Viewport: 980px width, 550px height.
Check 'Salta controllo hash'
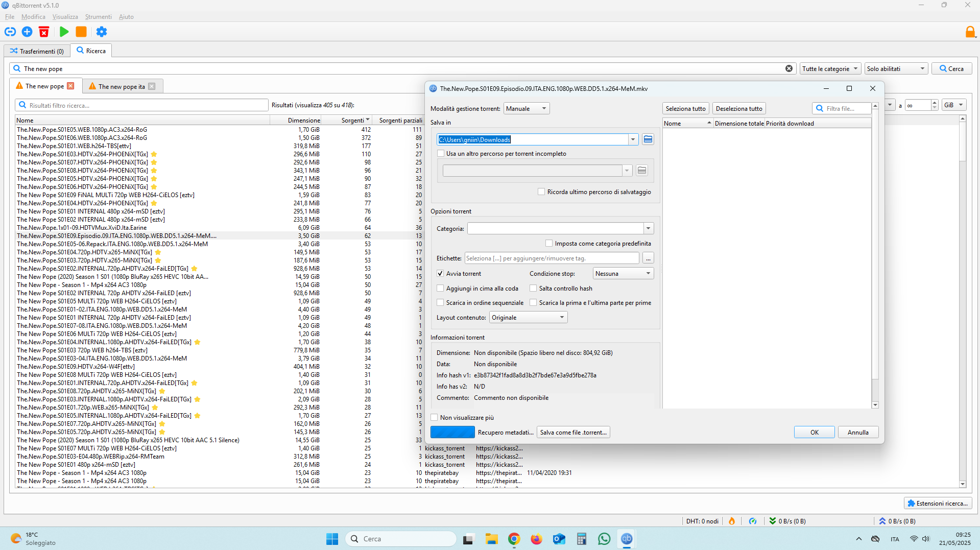(533, 289)
